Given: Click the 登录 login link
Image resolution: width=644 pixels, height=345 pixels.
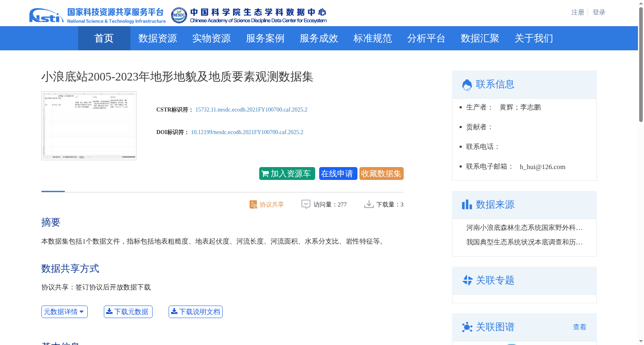Looking at the screenshot, I should pos(599,12).
